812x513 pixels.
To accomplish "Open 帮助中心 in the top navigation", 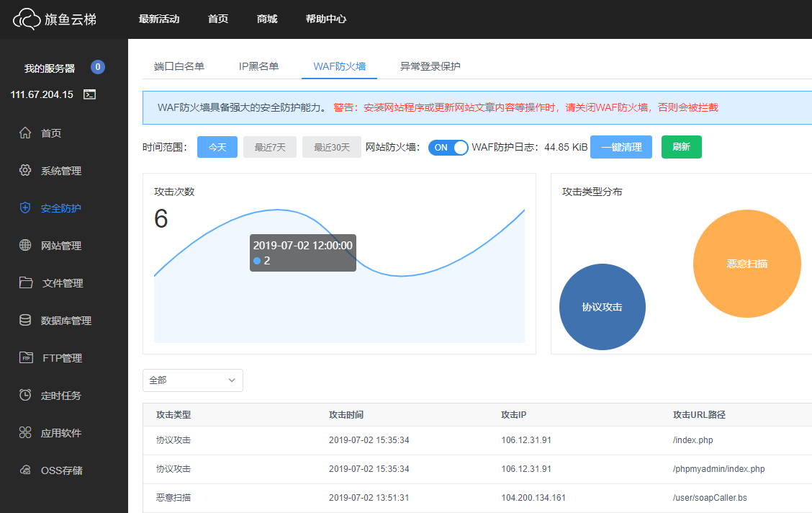I will pyautogui.click(x=325, y=19).
